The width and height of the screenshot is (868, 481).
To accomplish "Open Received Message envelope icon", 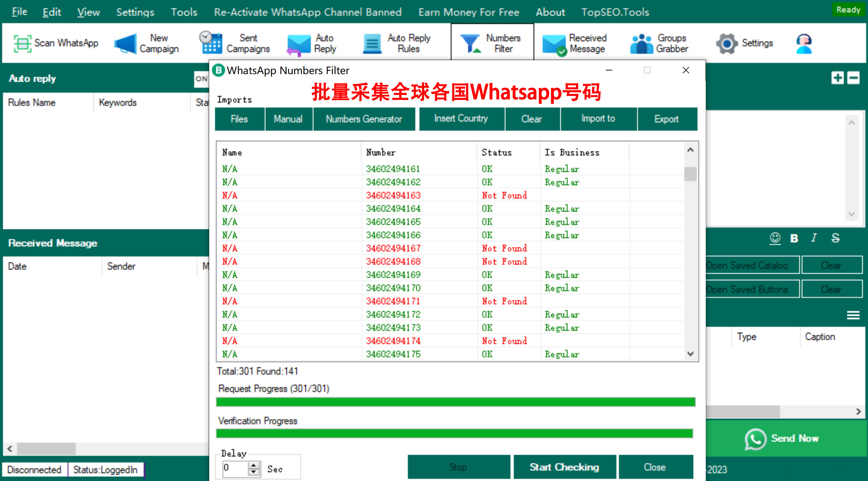I will 554,45.
